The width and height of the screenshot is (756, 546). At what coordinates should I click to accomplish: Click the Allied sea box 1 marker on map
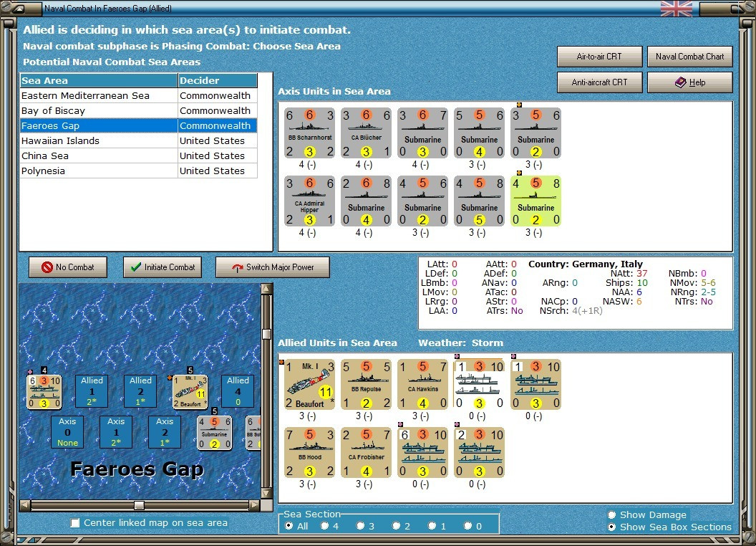(x=92, y=391)
